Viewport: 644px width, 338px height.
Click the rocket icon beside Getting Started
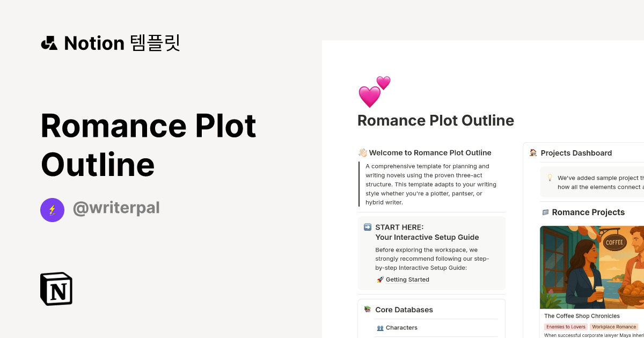tap(379, 279)
